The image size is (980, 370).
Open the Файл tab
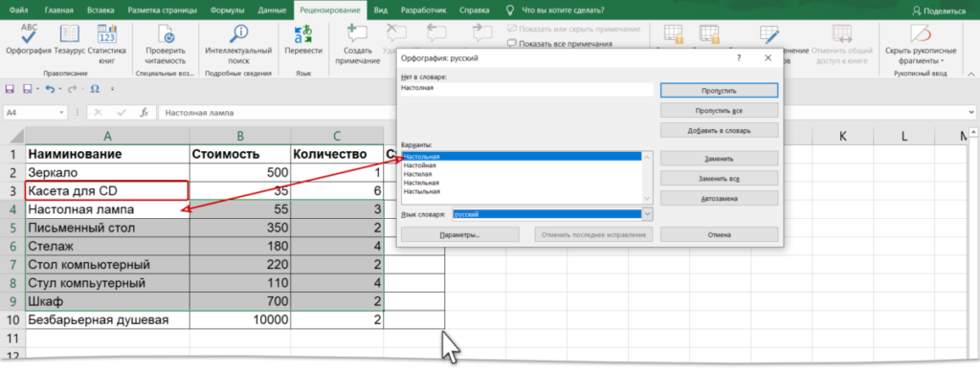point(18,10)
